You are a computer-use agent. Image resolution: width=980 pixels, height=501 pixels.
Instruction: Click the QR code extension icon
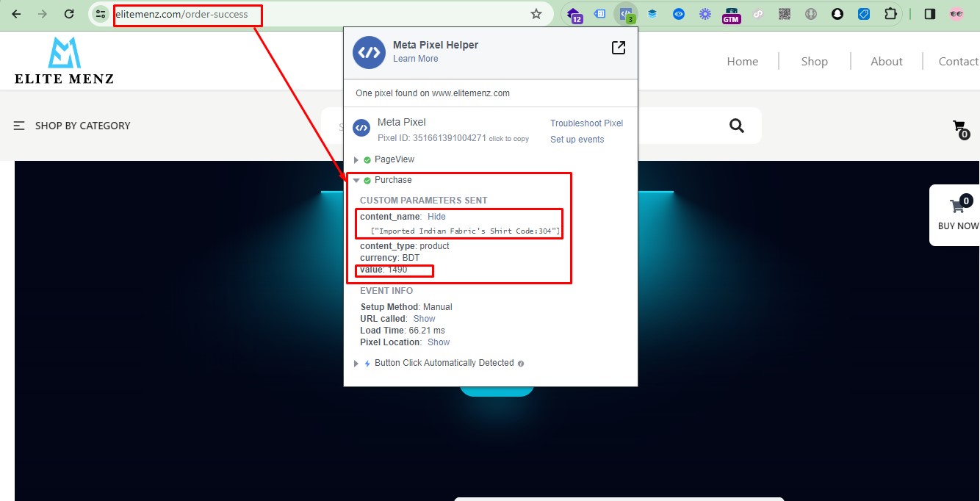pyautogui.click(x=784, y=14)
